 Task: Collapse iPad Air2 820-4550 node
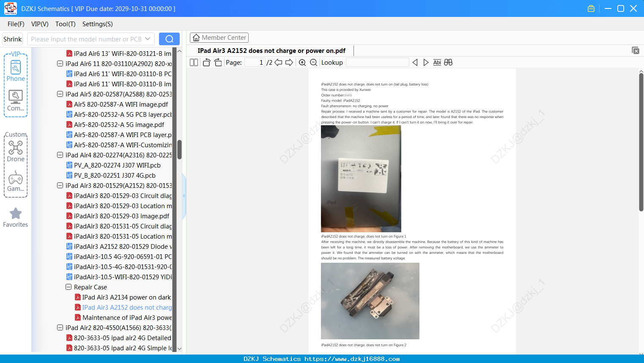[60, 328]
